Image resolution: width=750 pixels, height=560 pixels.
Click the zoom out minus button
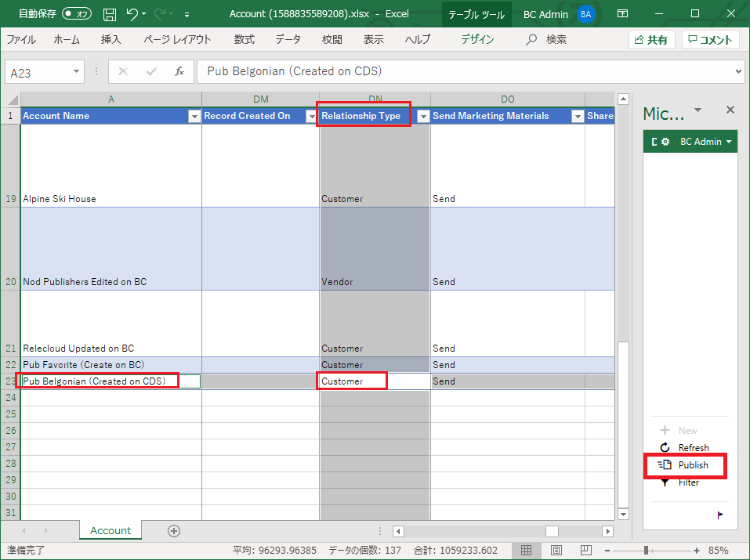coord(607,551)
